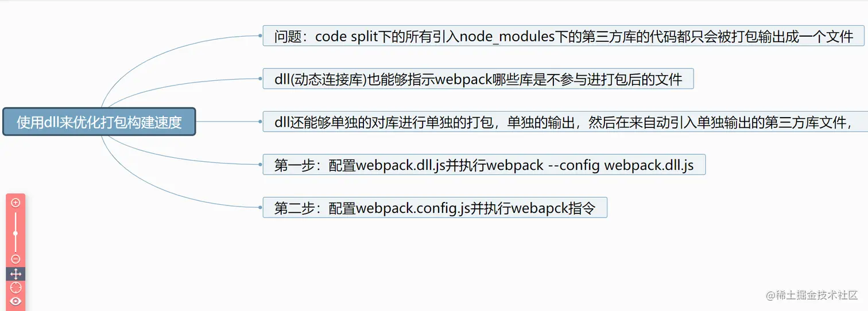Click the zoom in plus icon
This screenshot has width=868, height=311.
[x=15, y=203]
